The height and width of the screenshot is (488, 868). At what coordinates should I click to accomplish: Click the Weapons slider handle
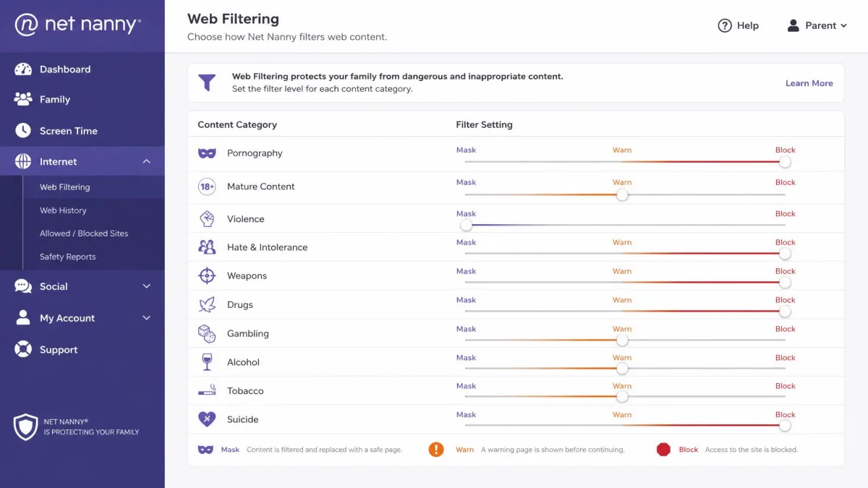785,283
